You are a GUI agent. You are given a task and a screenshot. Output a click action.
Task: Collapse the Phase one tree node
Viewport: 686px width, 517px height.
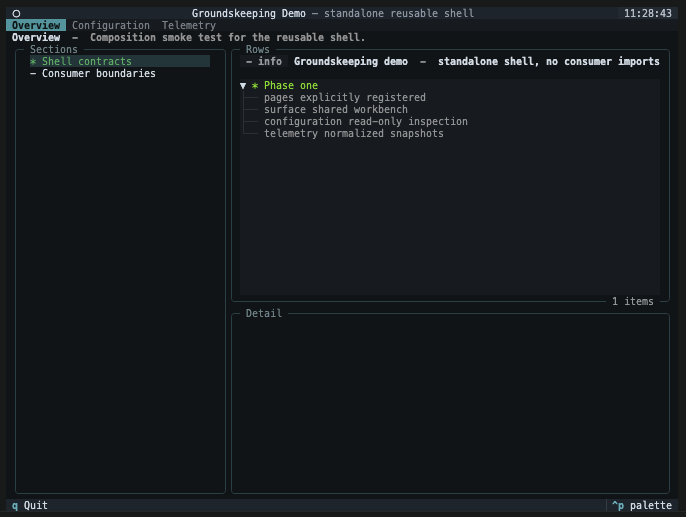point(243,86)
